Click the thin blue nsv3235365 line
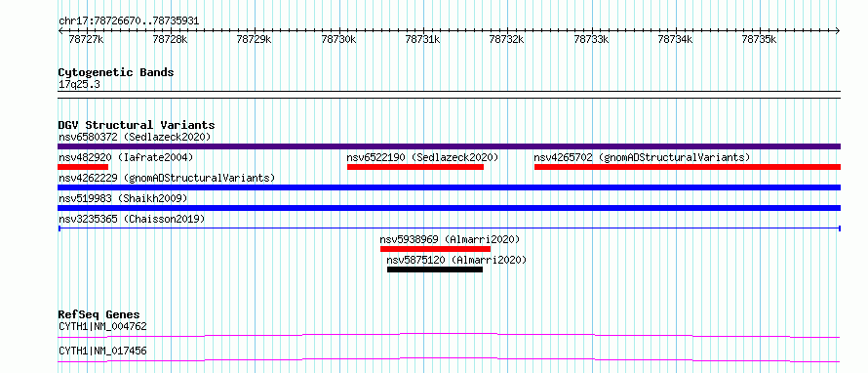This screenshot has height=373, width=868. coord(449,228)
